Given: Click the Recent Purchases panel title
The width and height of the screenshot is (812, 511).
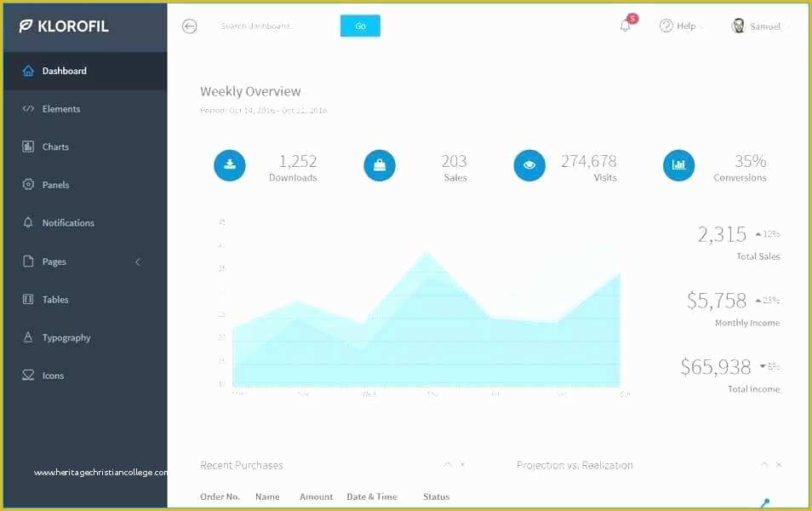Looking at the screenshot, I should click(242, 465).
